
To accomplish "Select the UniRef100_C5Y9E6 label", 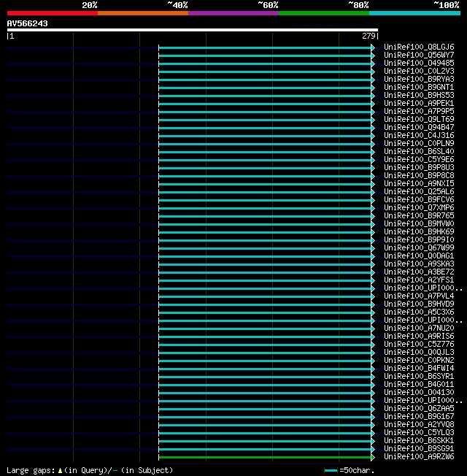I will click(419, 159).
